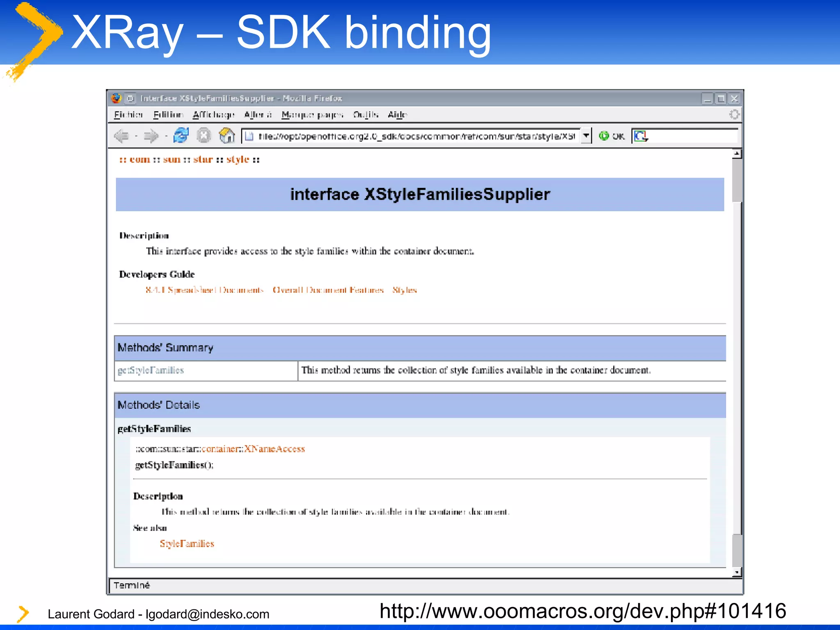Follow the container::XNameAccess link
The width and height of the screenshot is (840, 630).
pyautogui.click(x=253, y=449)
